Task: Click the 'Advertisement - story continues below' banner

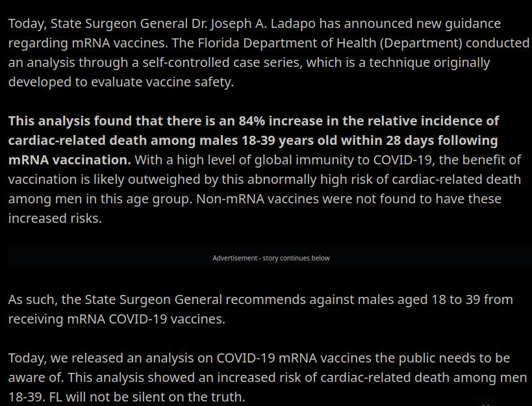Action: pyautogui.click(x=271, y=258)
